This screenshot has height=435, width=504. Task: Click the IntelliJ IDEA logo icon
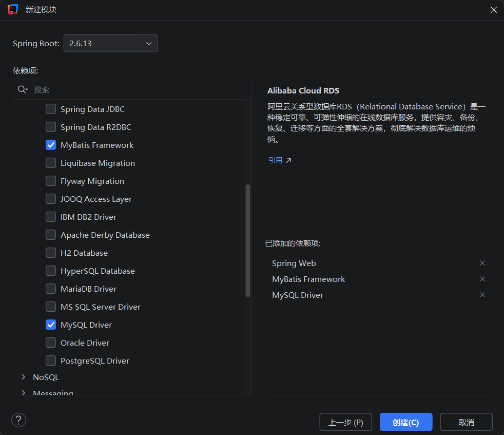[12, 9]
